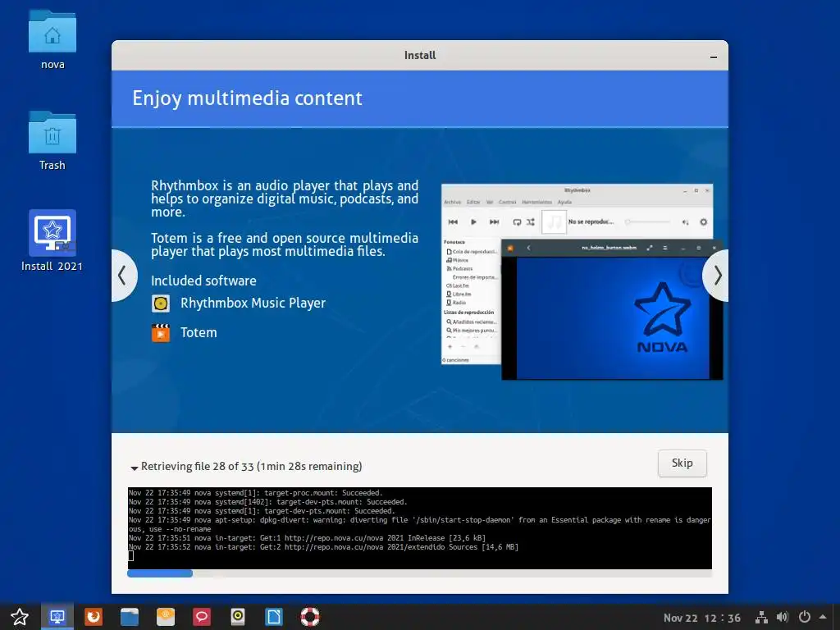Open the red chat bubble taskbar app
Image resolution: width=840 pixels, height=630 pixels.
(202, 617)
